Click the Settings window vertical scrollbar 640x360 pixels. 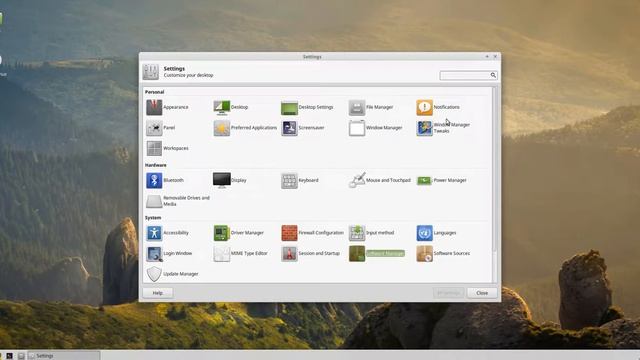pyautogui.click(x=494, y=169)
